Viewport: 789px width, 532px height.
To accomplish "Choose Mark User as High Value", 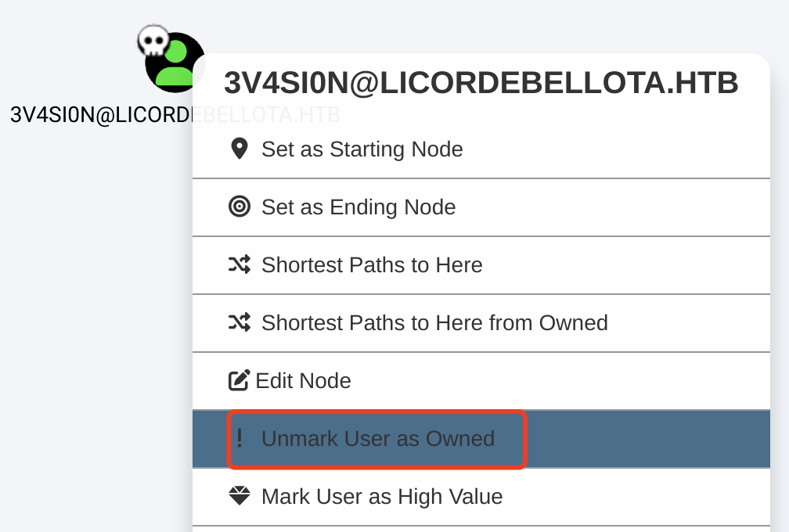I will tap(382, 496).
